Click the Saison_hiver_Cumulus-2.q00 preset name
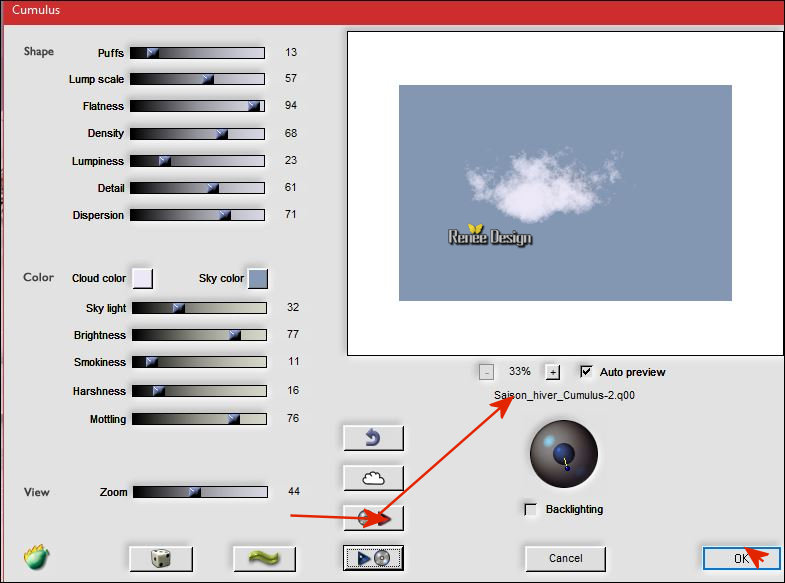The height and width of the screenshot is (583, 785). [x=564, y=395]
